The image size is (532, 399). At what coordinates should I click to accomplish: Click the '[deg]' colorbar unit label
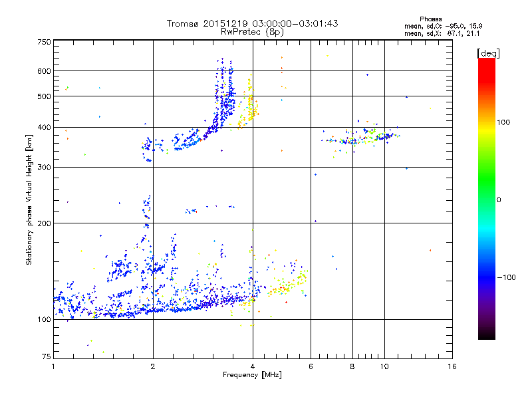(488, 53)
